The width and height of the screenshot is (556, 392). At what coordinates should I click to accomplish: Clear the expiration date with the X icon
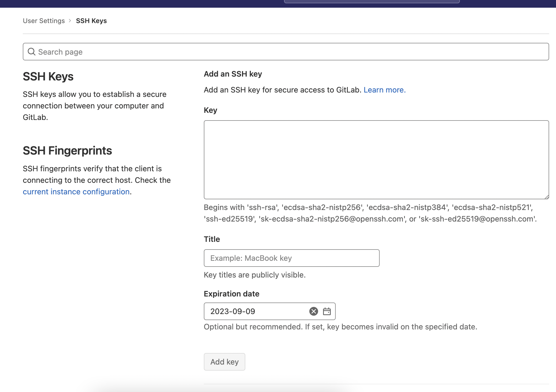pyautogui.click(x=313, y=311)
